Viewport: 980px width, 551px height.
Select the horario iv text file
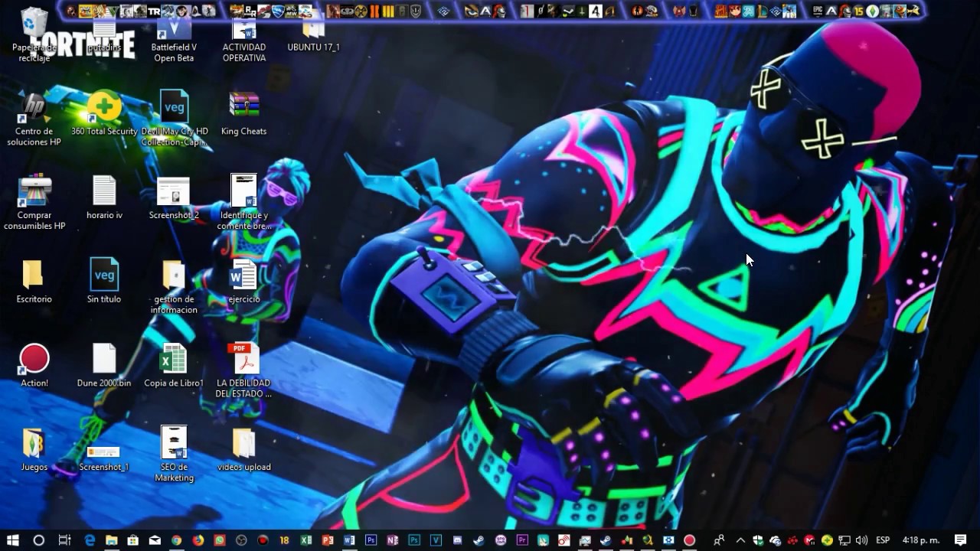(104, 197)
